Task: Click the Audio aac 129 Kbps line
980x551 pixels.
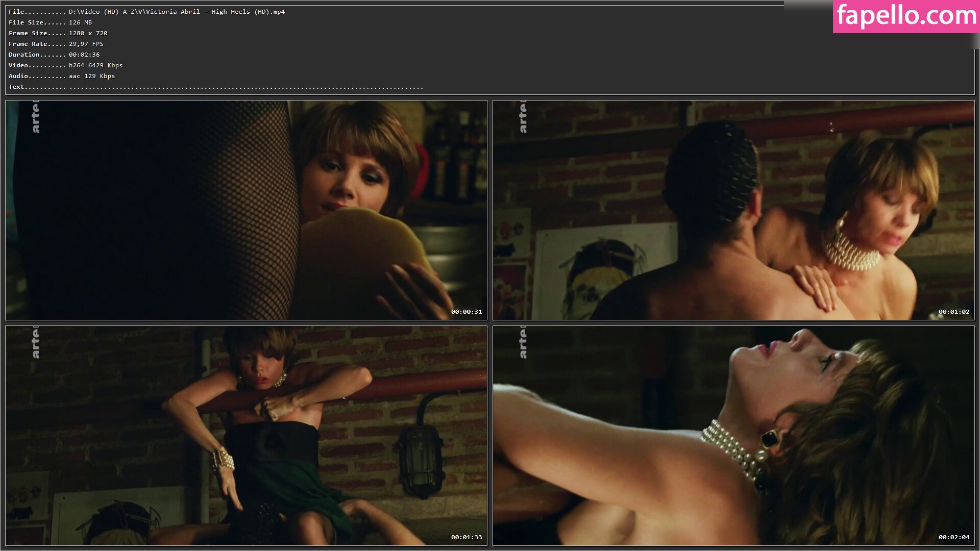Action: [61, 76]
